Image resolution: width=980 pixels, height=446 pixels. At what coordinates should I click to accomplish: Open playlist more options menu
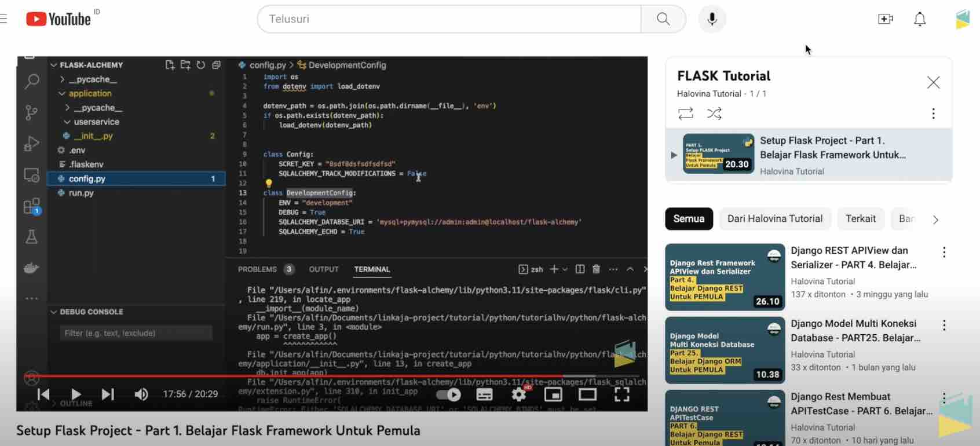(933, 114)
